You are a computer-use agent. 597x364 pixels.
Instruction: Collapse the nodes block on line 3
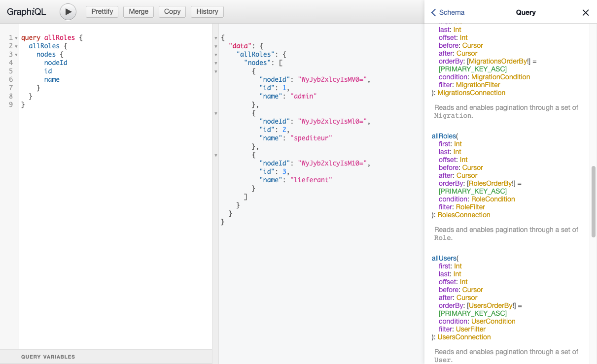click(16, 55)
